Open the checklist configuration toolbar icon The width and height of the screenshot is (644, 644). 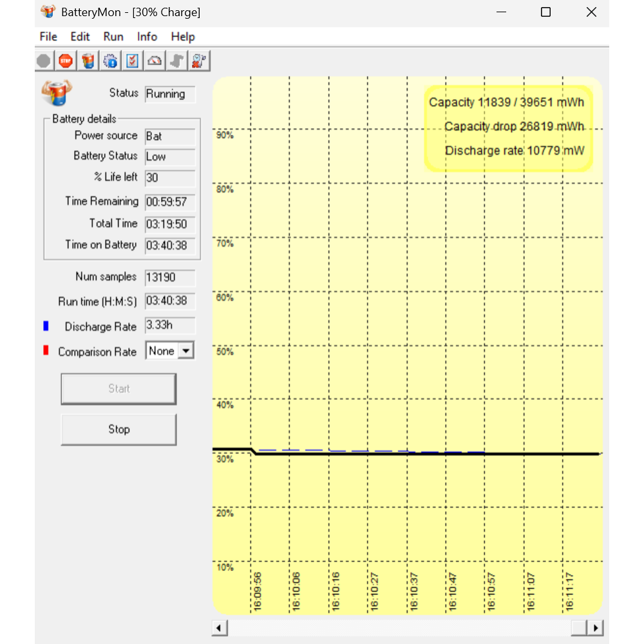click(x=132, y=61)
